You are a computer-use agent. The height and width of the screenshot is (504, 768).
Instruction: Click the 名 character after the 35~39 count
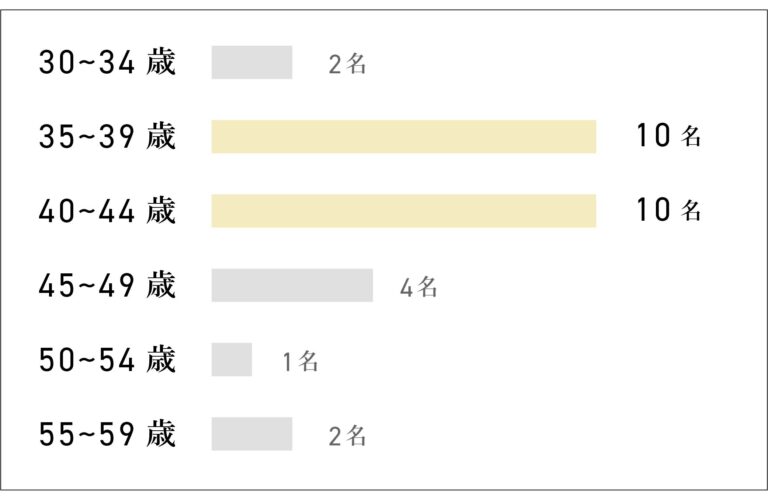(x=691, y=136)
